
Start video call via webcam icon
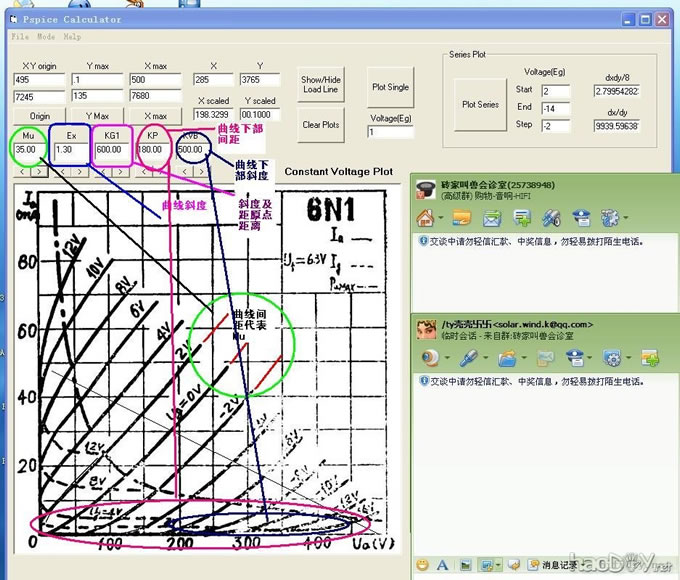pos(429,357)
